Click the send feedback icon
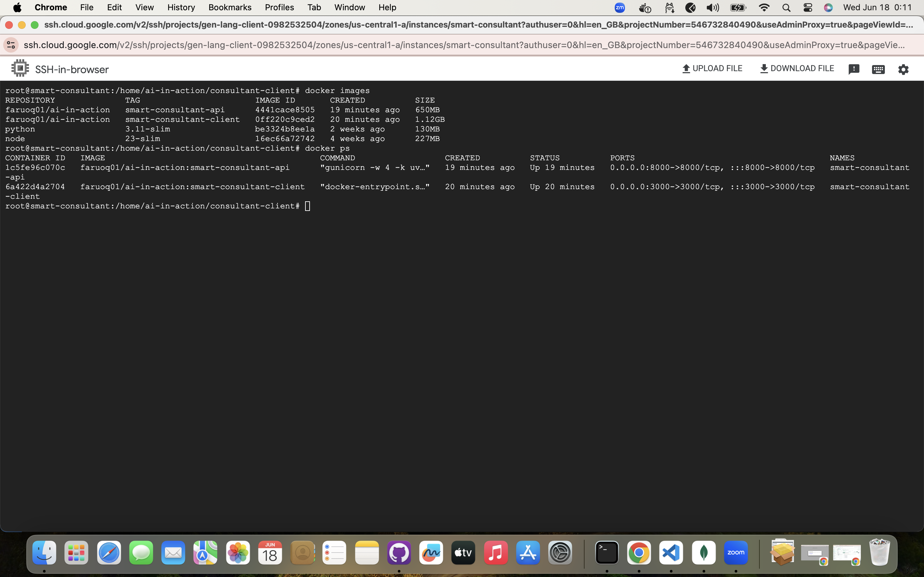 point(854,69)
